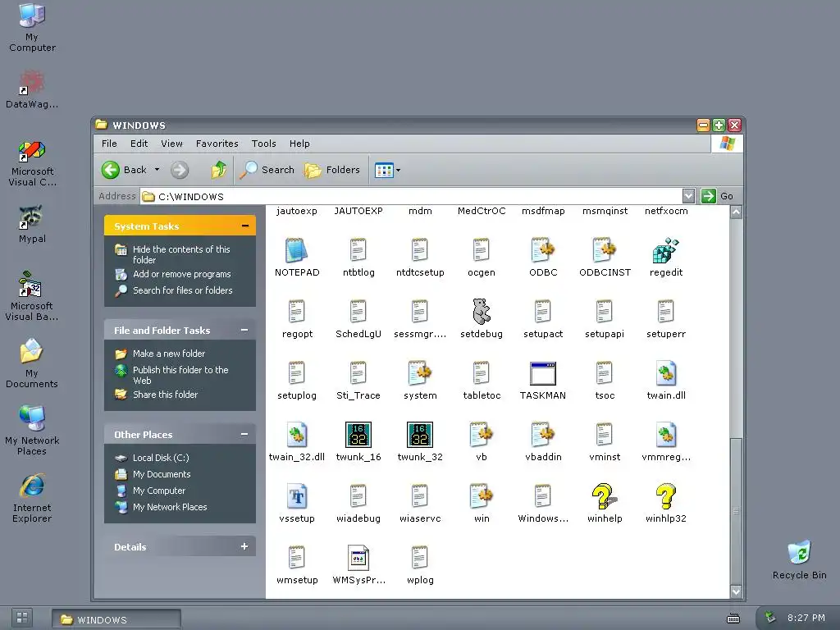The height and width of the screenshot is (630, 840).
Task: Select the win settings file icon
Action: tap(481, 496)
